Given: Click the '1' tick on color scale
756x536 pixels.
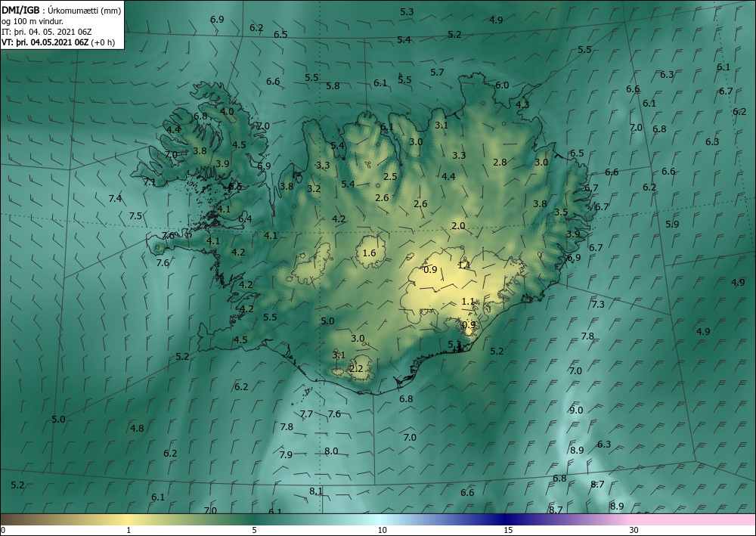Looking at the screenshot, I should [x=129, y=530].
